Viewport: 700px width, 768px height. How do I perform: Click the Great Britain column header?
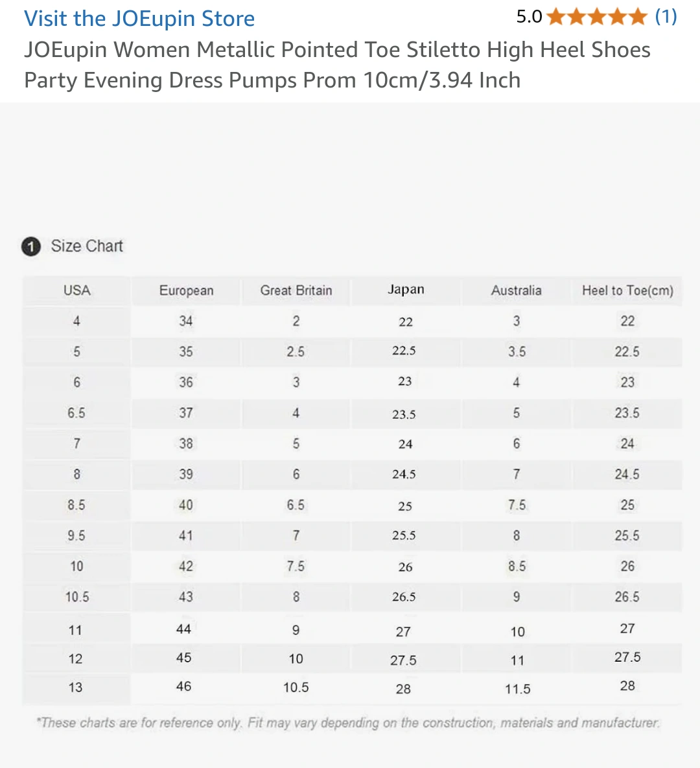pos(296,290)
